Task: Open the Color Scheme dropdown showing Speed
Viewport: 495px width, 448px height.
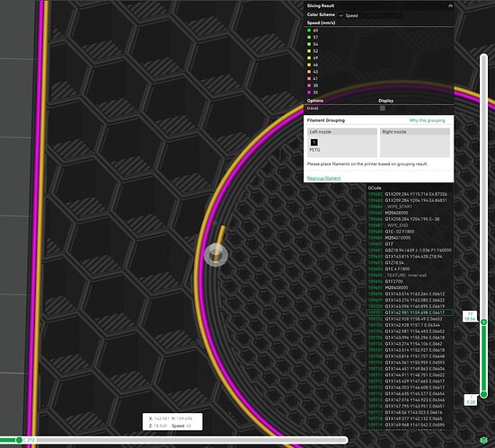Action: pyautogui.click(x=370, y=15)
